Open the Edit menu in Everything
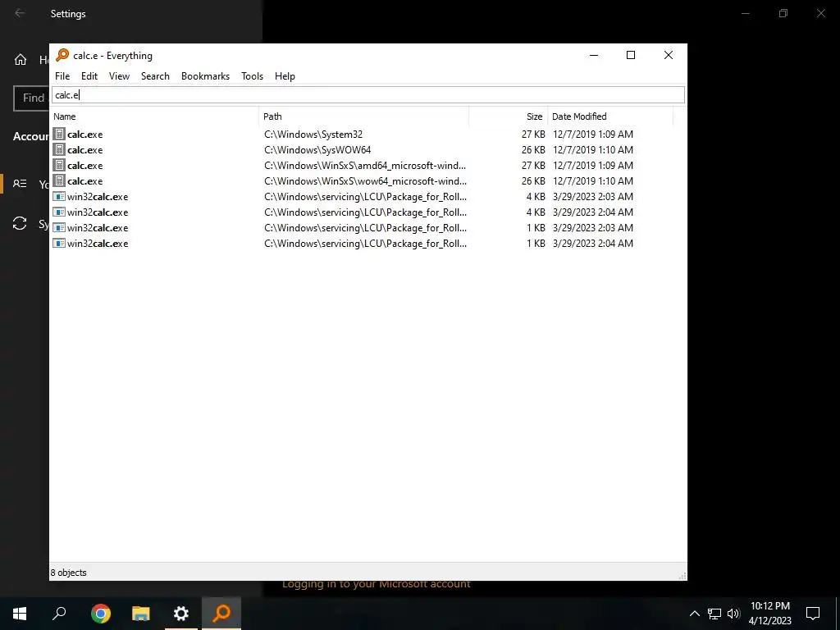The width and height of the screenshot is (840, 630). 89,76
